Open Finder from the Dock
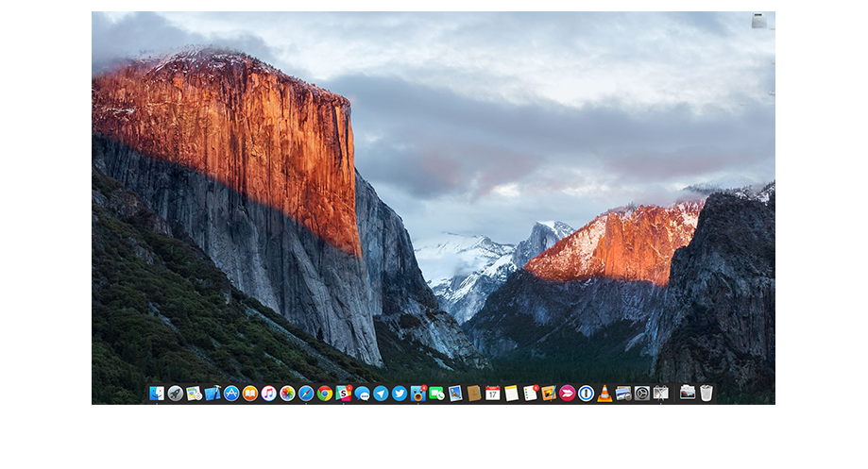868x469 pixels. 157,394
